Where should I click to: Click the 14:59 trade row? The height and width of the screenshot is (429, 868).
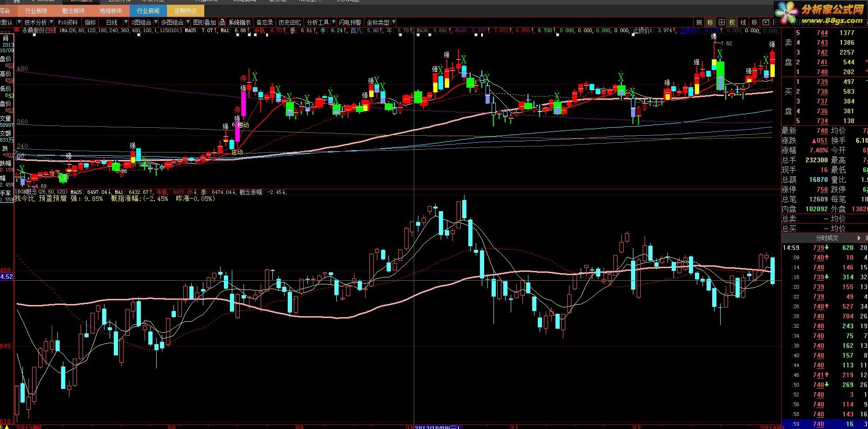pyautogui.click(x=824, y=248)
